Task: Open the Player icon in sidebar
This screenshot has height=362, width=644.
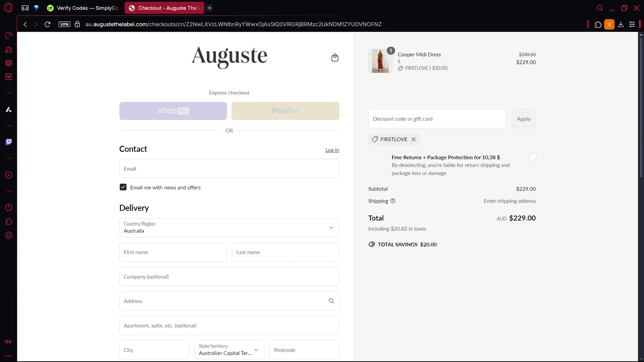Action: tap(9, 175)
